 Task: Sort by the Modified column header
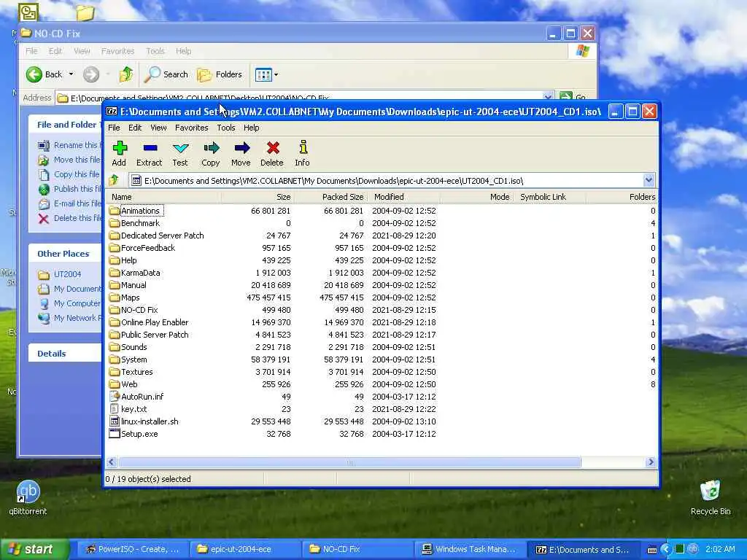[x=403, y=197]
